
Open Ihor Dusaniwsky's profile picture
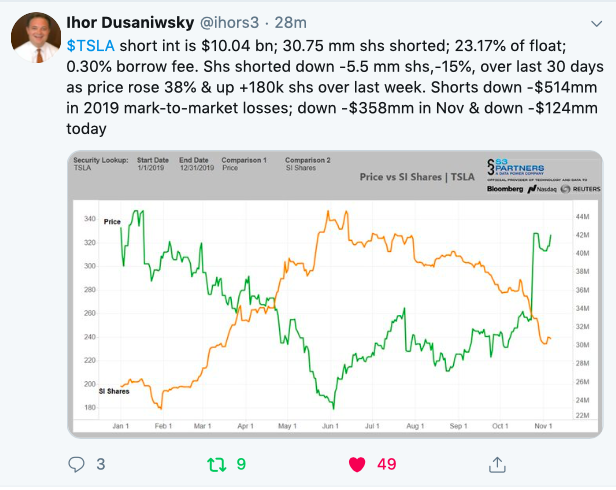point(35,37)
